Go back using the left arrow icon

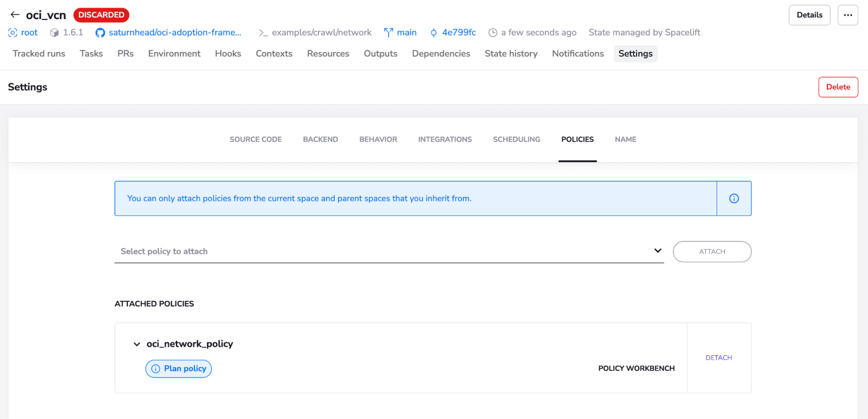click(x=15, y=15)
